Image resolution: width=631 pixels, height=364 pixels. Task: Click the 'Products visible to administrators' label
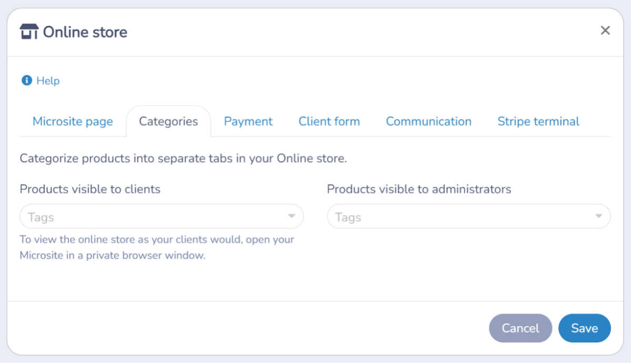(419, 189)
